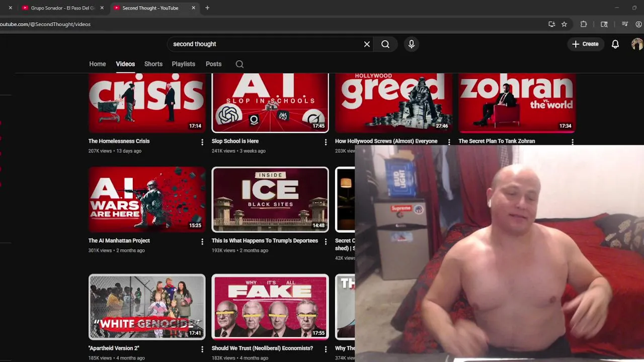The height and width of the screenshot is (362, 644).
Task: Click 185K views · 4 months ago text
Action: click(x=116, y=358)
